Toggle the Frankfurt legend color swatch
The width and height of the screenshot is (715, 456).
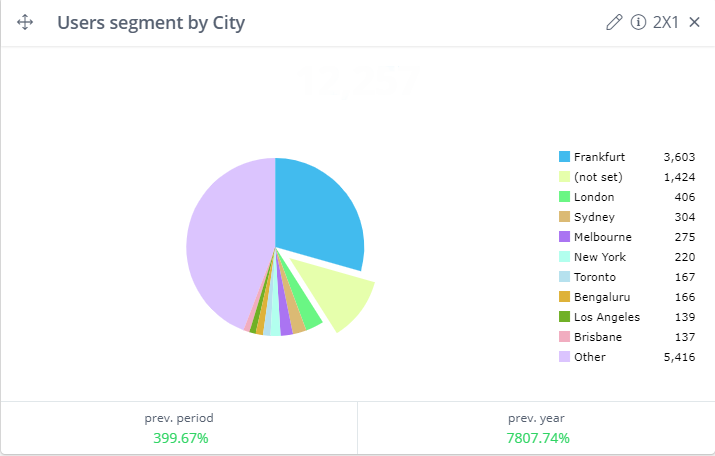click(x=564, y=157)
